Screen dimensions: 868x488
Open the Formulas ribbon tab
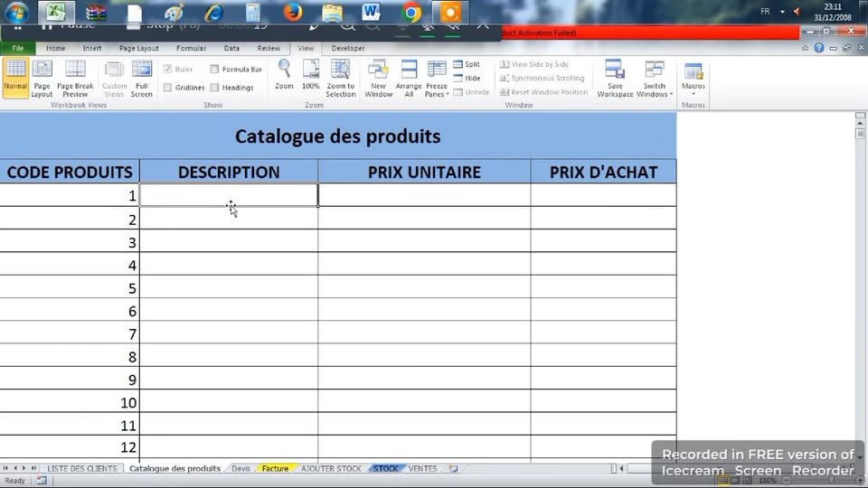[192, 48]
